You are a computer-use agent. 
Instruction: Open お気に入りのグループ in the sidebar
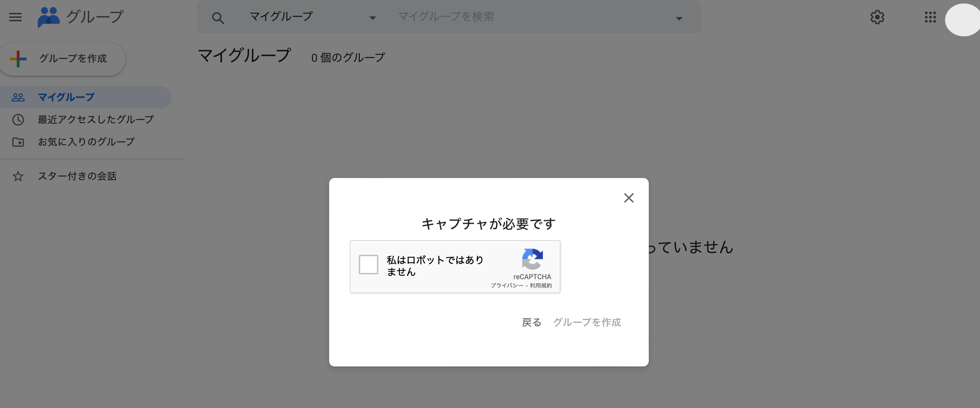click(86, 142)
